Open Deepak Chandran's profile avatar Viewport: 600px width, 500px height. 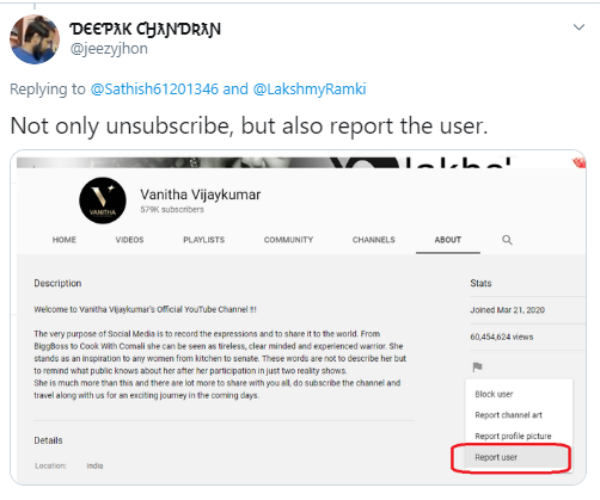(34, 39)
